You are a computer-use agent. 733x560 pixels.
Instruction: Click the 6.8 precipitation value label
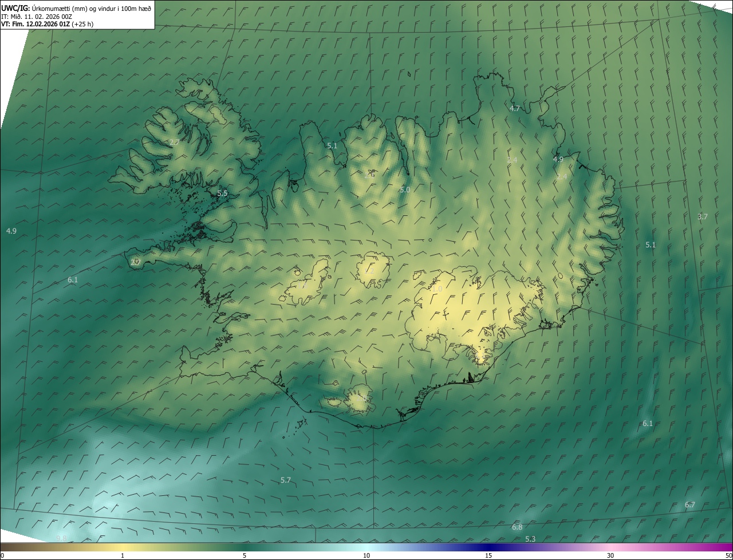pos(517,527)
